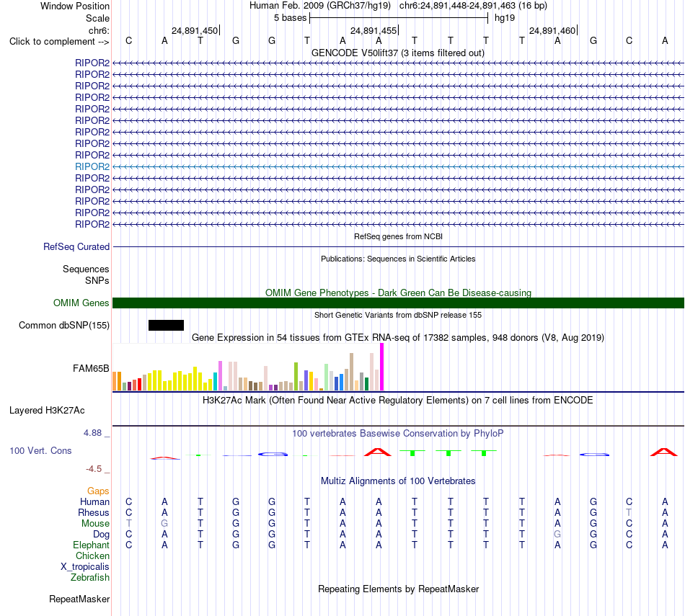The height and width of the screenshot is (616, 685).
Task: Click the RepeatMasker track label
Action: (x=79, y=599)
